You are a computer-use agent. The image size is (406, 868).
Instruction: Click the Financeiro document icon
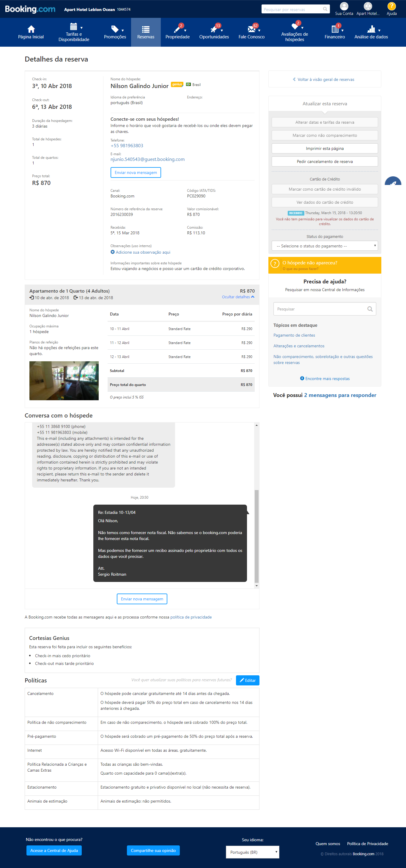pyautogui.click(x=335, y=29)
